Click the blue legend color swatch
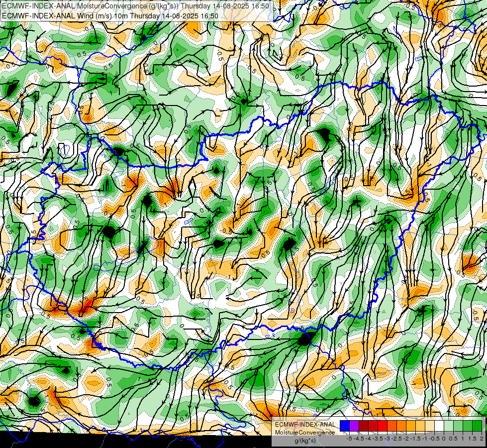Viewport: 487px width, 448px height. [345, 426]
